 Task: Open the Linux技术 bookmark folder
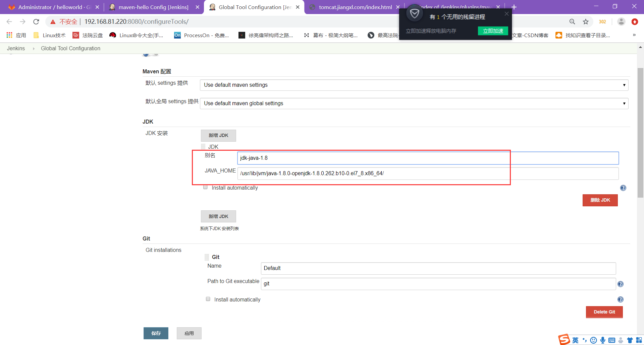[50, 35]
